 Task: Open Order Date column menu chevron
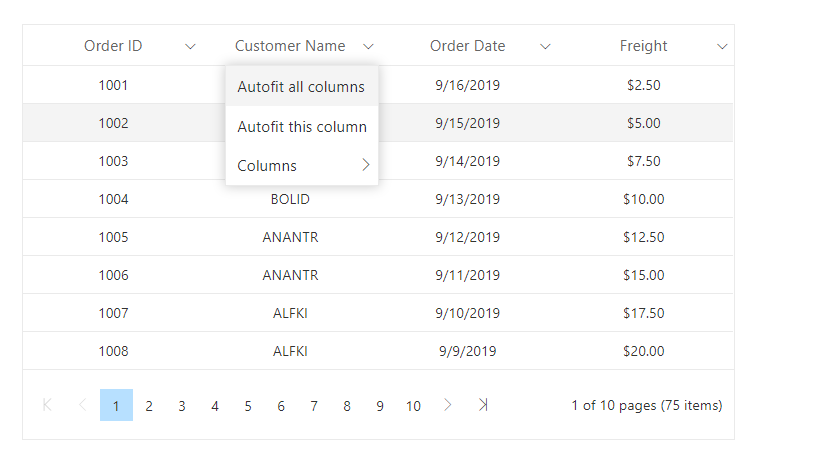[545, 46]
